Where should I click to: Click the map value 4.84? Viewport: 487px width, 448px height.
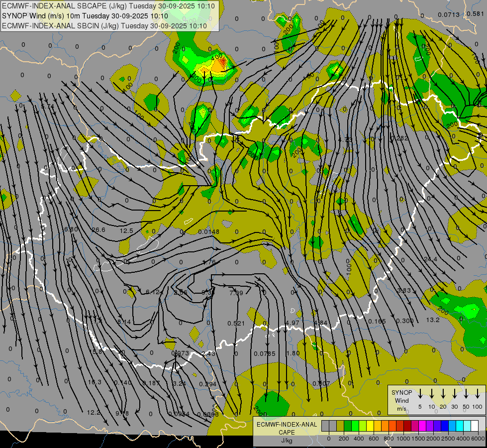pyautogui.click(x=320, y=323)
